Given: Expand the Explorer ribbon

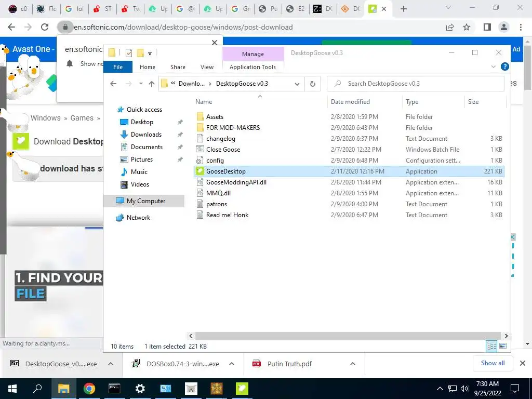Looking at the screenshot, I should click(494, 66).
